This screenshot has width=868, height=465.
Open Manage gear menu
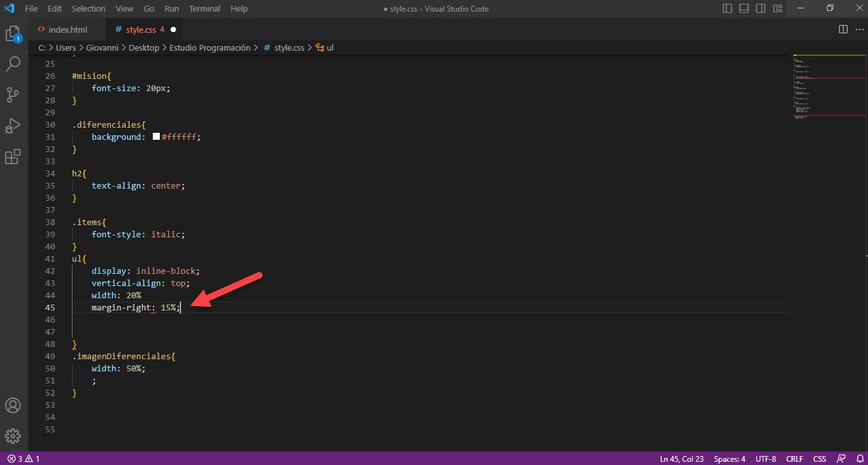point(13,436)
